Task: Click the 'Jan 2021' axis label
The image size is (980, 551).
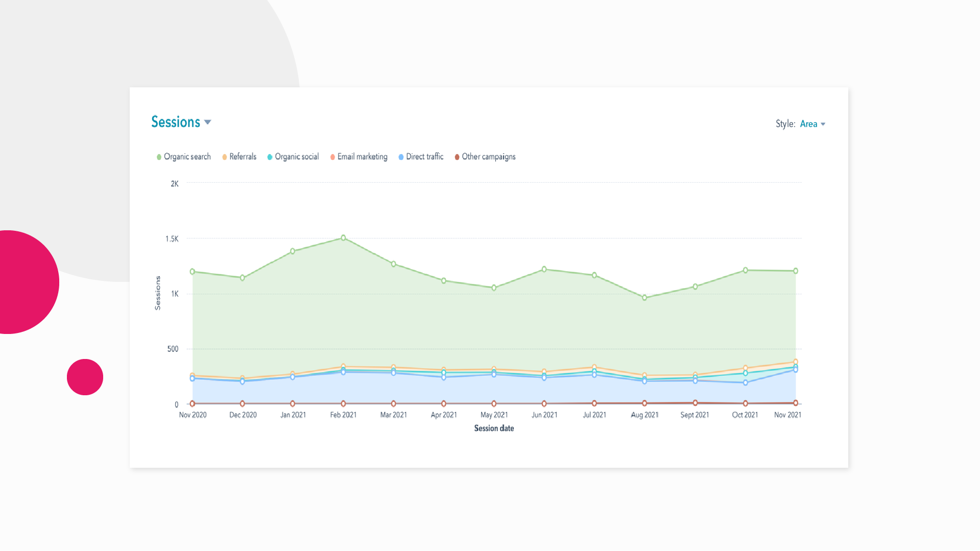Action: pyautogui.click(x=293, y=415)
